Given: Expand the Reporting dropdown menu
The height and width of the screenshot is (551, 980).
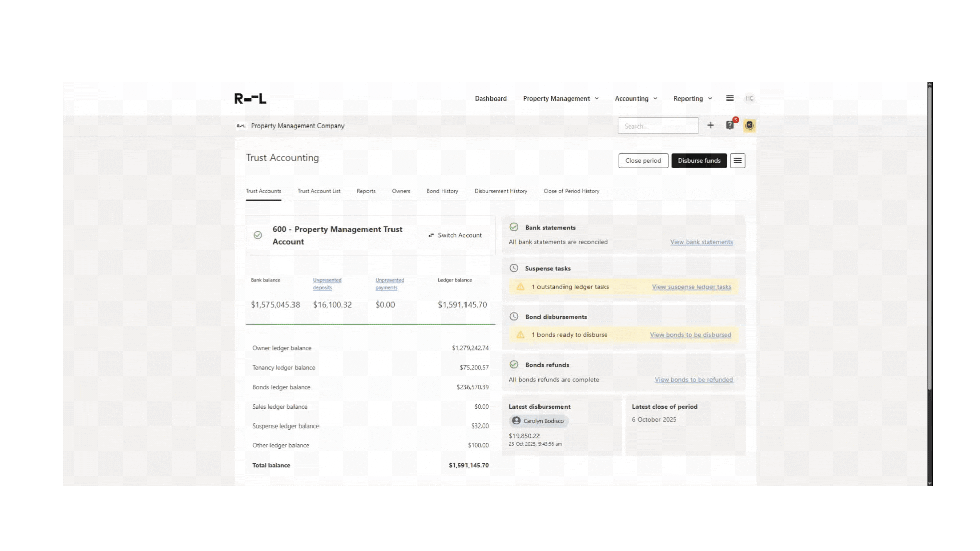Looking at the screenshot, I should pyautogui.click(x=692, y=98).
